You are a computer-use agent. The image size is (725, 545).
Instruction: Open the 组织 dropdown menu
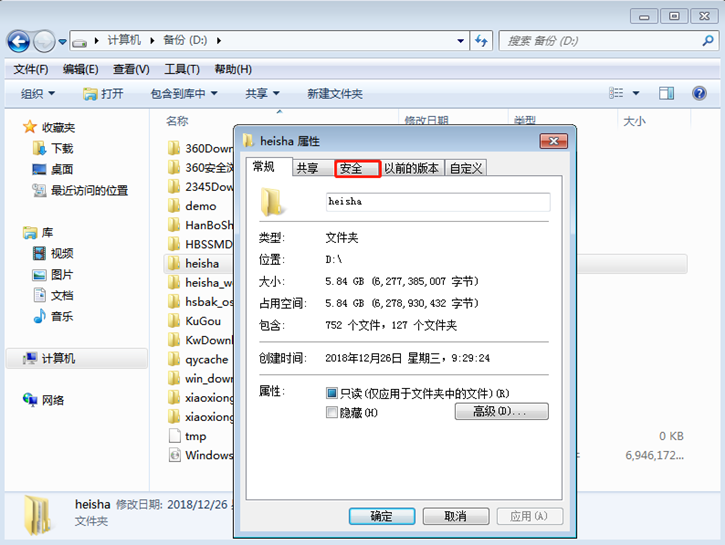coord(39,93)
